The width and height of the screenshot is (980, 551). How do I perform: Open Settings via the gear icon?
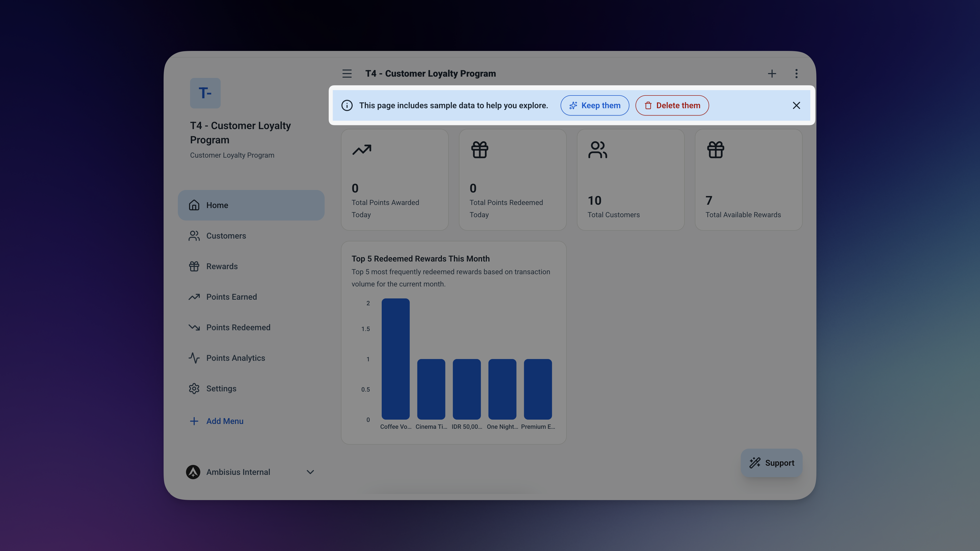click(x=194, y=388)
